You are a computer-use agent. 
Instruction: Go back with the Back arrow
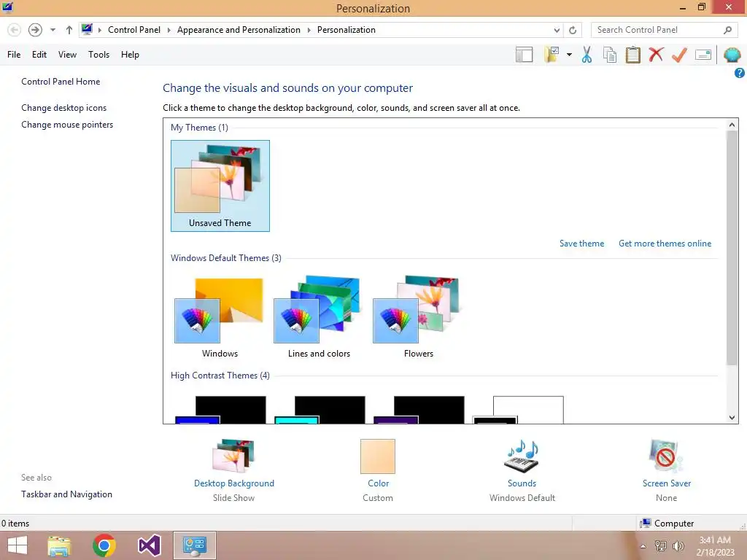pos(15,30)
